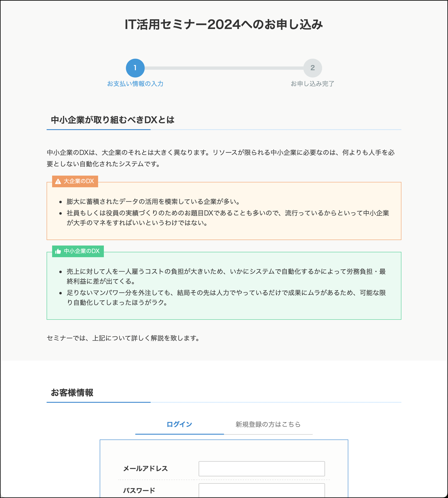Image resolution: width=448 pixels, height=498 pixels.
Task: Click the warning triangle icon
Action: point(58,181)
